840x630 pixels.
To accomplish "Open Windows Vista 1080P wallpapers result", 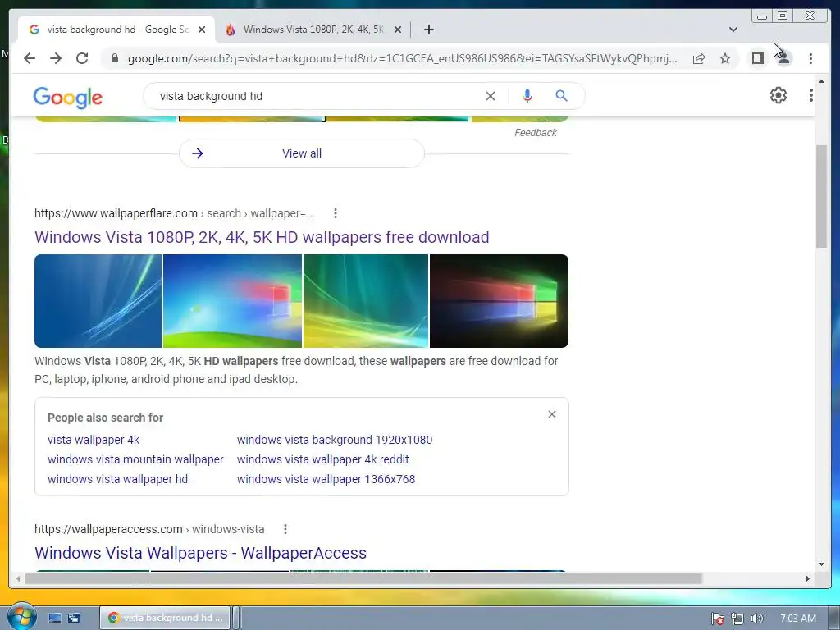I will click(262, 237).
